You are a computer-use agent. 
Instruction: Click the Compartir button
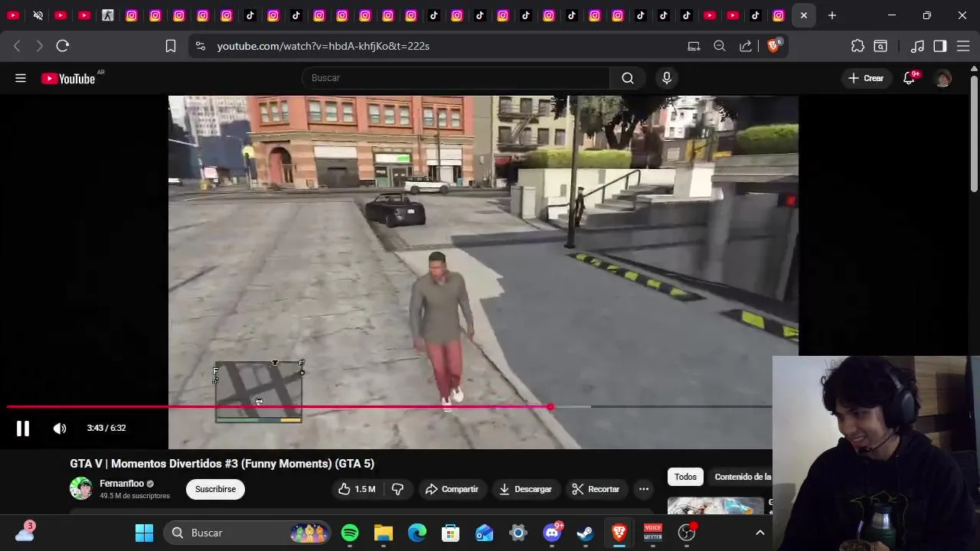click(452, 489)
